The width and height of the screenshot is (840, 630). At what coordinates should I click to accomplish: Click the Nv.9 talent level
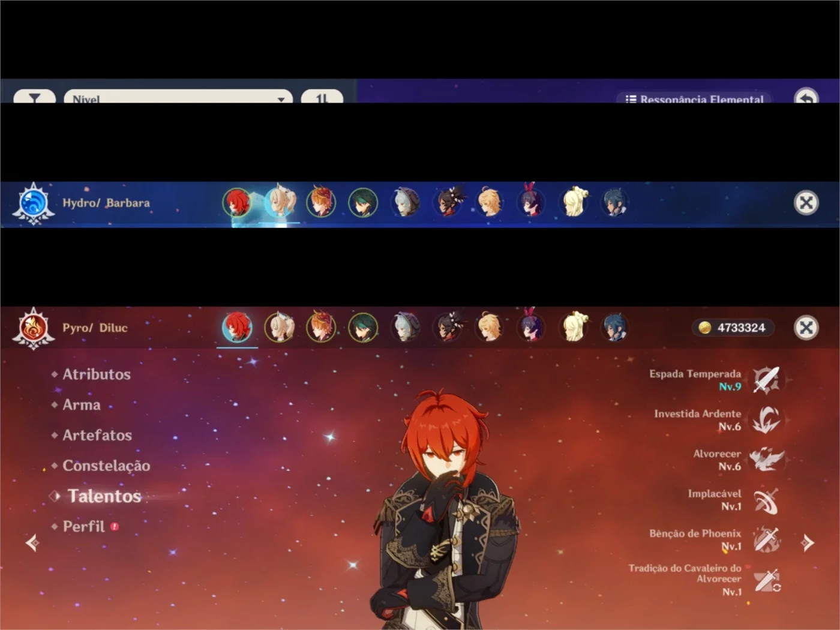click(x=730, y=387)
